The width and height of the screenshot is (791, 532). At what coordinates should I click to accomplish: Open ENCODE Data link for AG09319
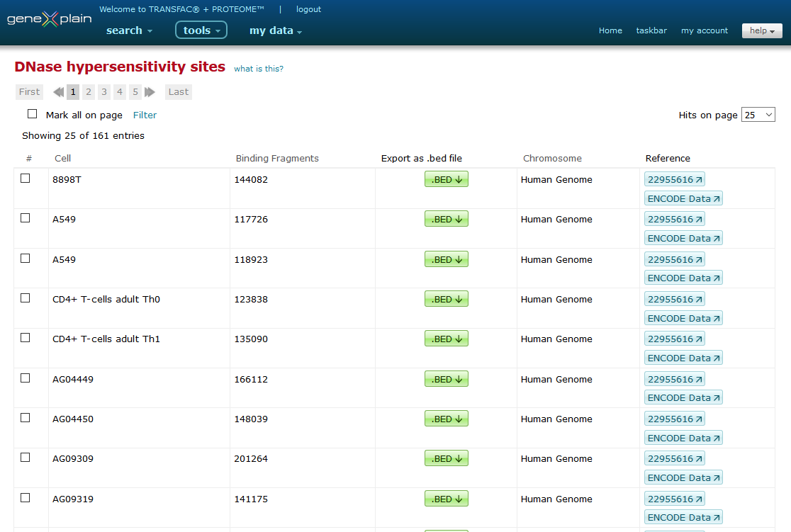pyautogui.click(x=683, y=517)
